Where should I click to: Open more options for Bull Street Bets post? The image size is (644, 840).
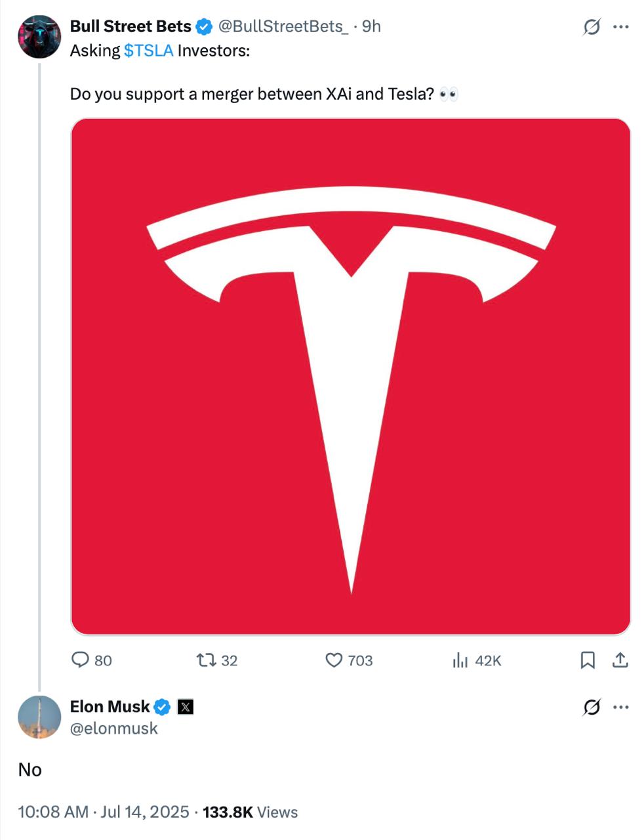(620, 27)
